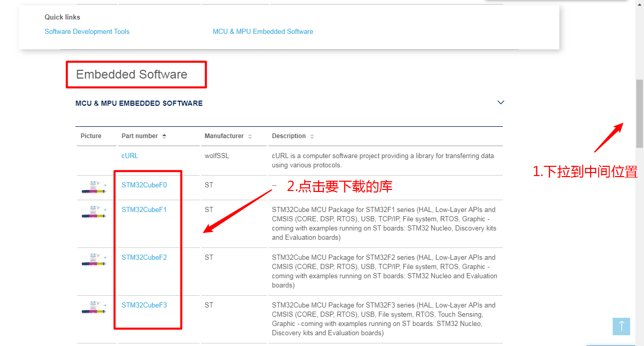Screen dimensions: 644x346
Task: Go to the STM32CubeF3 package page
Action: point(144,305)
